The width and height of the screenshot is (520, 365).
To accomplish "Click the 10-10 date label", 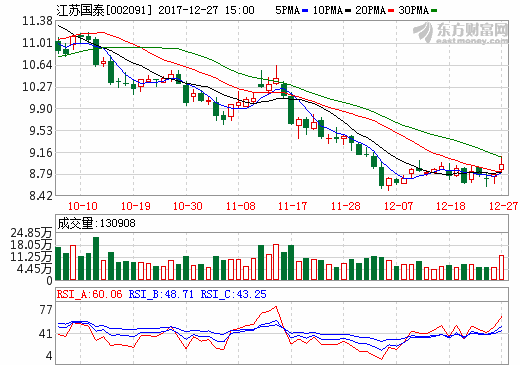I will coord(83,206).
